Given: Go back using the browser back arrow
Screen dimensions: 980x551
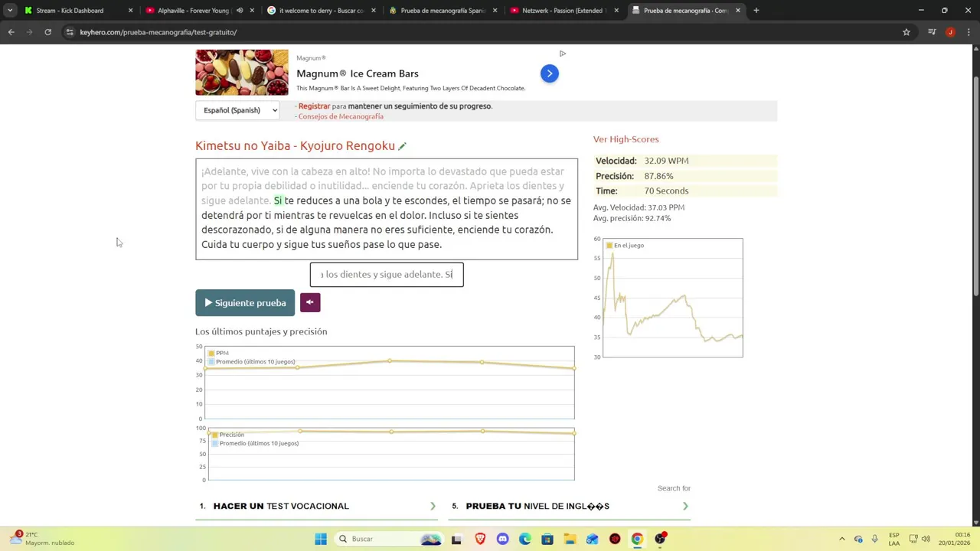Looking at the screenshot, I should coord(11,32).
